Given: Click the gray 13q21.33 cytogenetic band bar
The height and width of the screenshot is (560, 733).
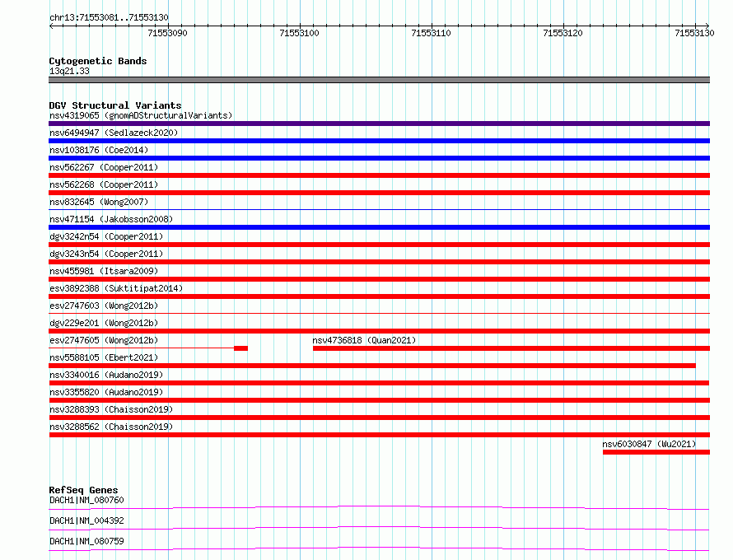Looking at the screenshot, I should [379, 80].
